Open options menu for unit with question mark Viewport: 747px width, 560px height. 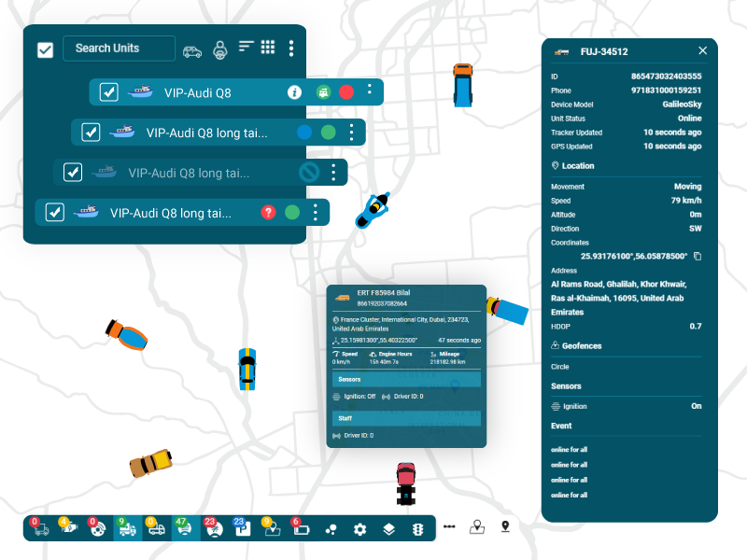(316, 212)
